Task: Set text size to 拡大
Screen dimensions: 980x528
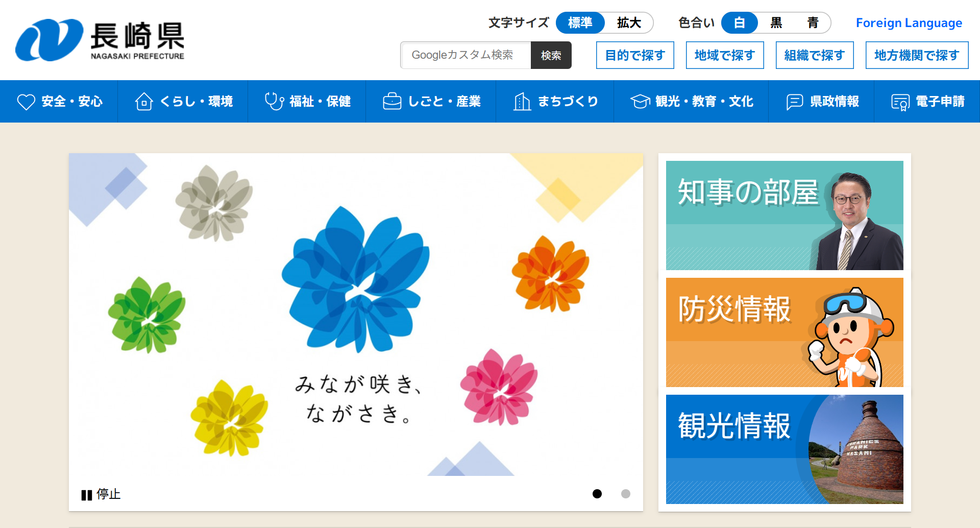Action: (628, 23)
